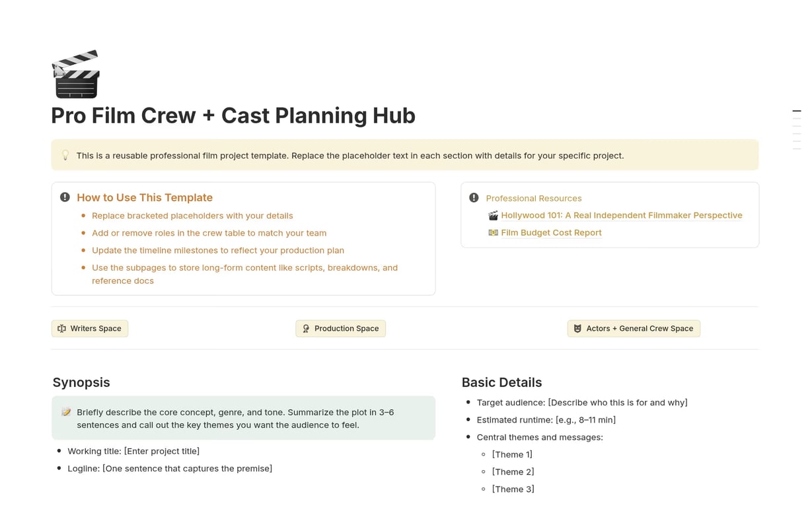
Task: Click the pencil icon in Synopsis callout
Action: 66,412
